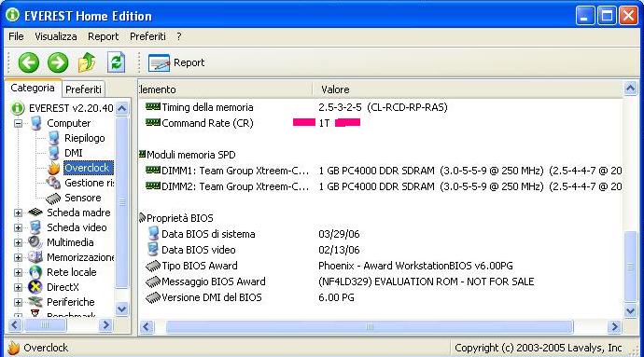Image resolution: width=644 pixels, height=357 pixels.
Task: Click the Gestione risparmio icon in tree
Action: (54, 183)
